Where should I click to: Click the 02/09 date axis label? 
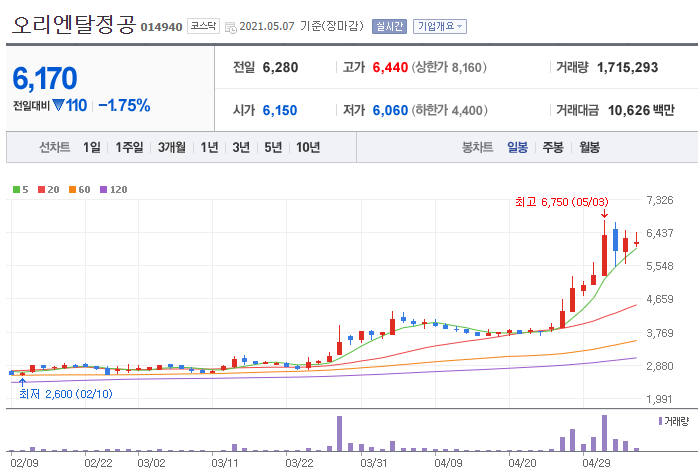pos(24,463)
